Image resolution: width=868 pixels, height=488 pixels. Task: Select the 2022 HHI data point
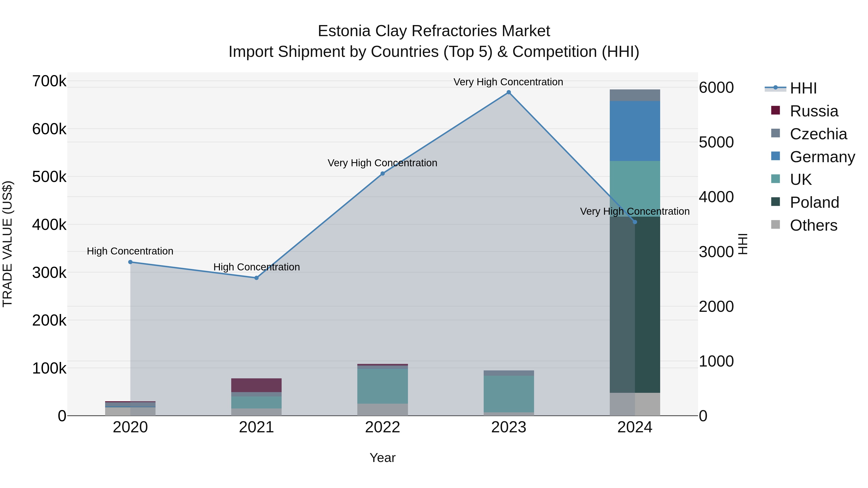pos(382,174)
